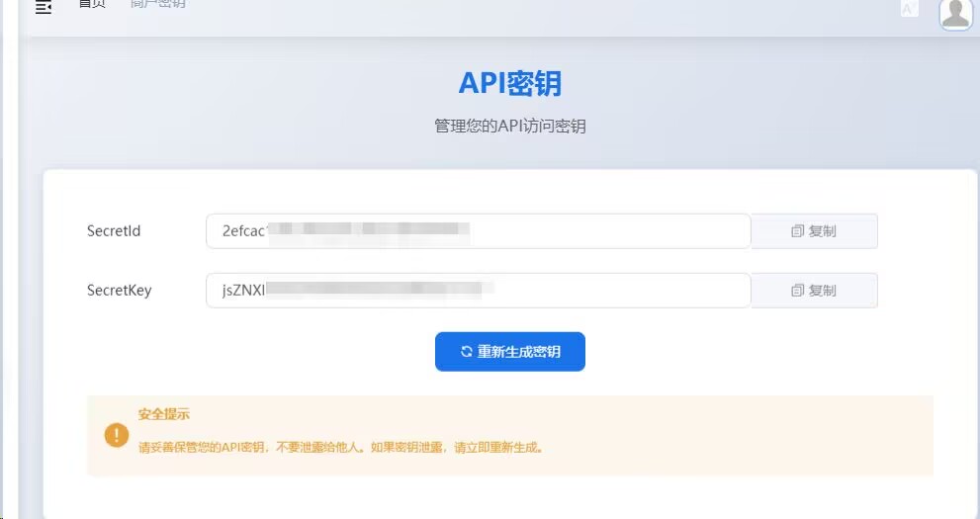This screenshot has width=980, height=519.
Task: Click the copy icon beside SecretKey
Action: [x=797, y=291]
